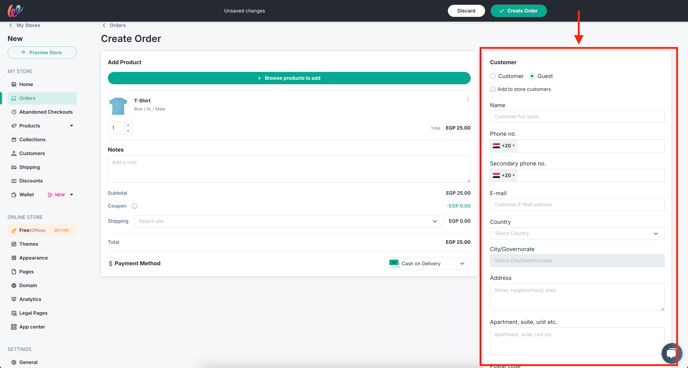
Task: Click the Discard button
Action: (466, 11)
